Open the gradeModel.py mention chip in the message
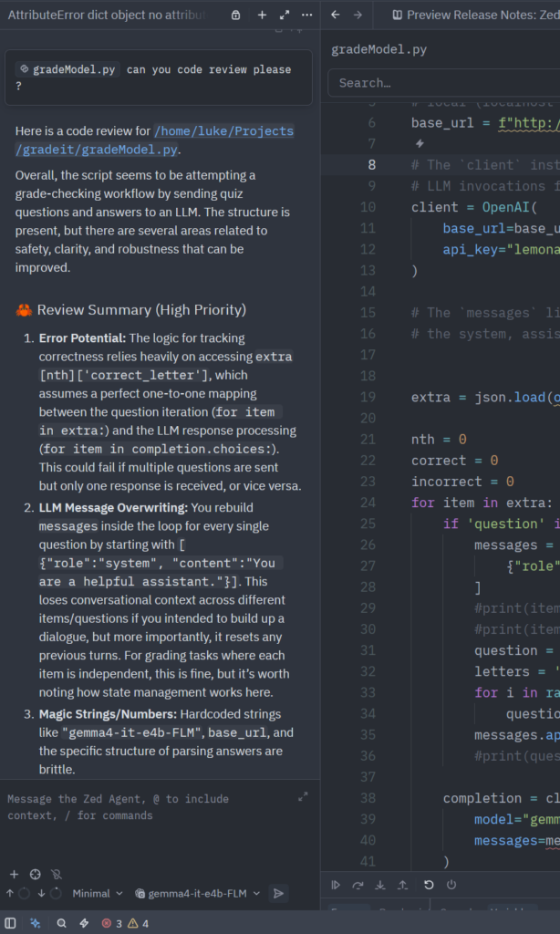This screenshot has height=934, width=560. point(67,69)
